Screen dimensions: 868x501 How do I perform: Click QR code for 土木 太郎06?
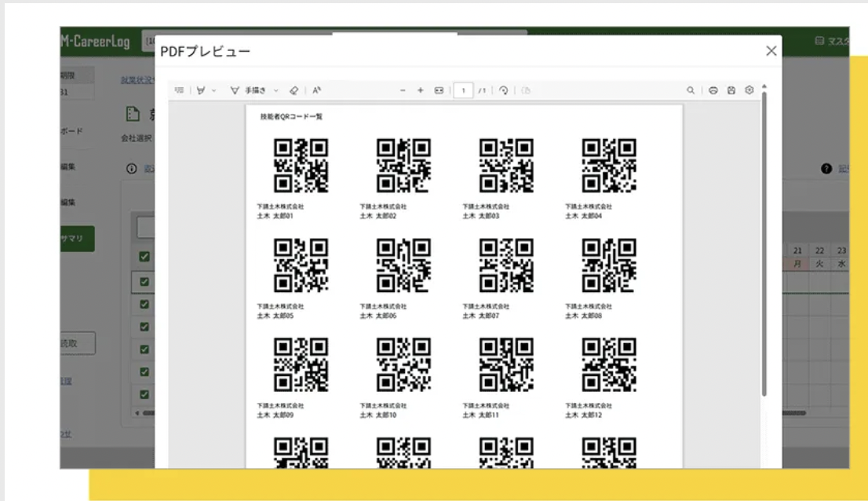coord(403,265)
